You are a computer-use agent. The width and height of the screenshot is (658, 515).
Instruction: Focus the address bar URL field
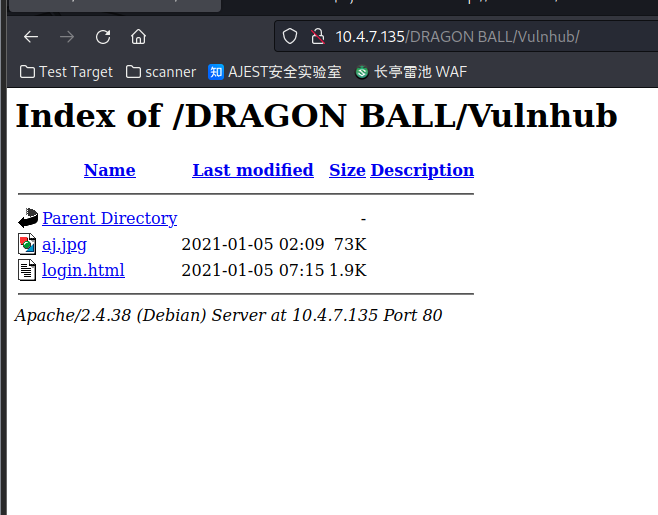[x=466, y=37]
